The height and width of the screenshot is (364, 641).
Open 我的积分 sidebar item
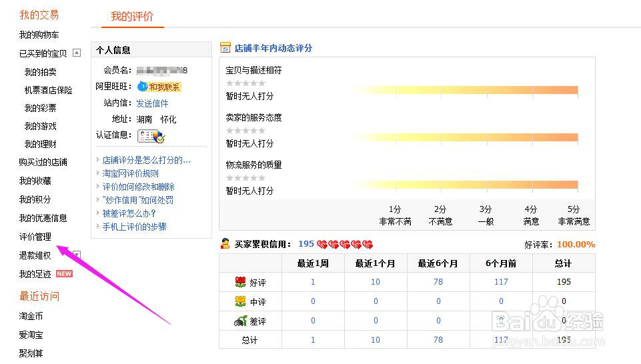pyautogui.click(x=35, y=199)
